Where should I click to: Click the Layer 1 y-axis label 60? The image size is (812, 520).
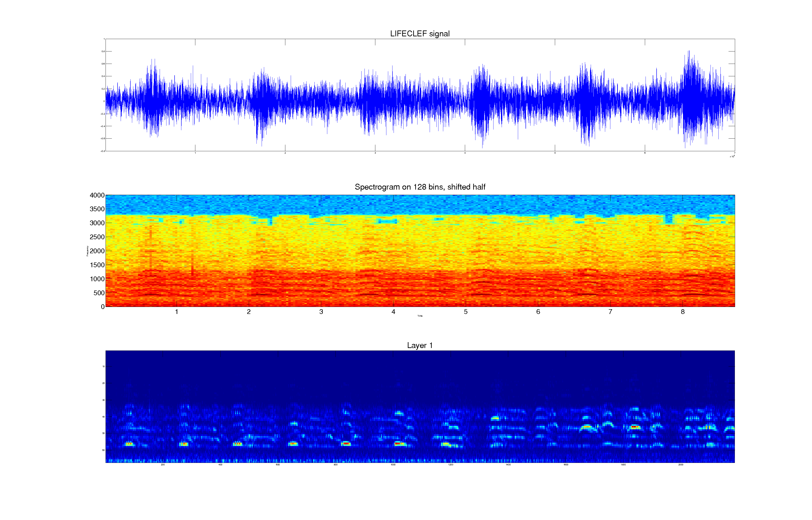click(103, 450)
